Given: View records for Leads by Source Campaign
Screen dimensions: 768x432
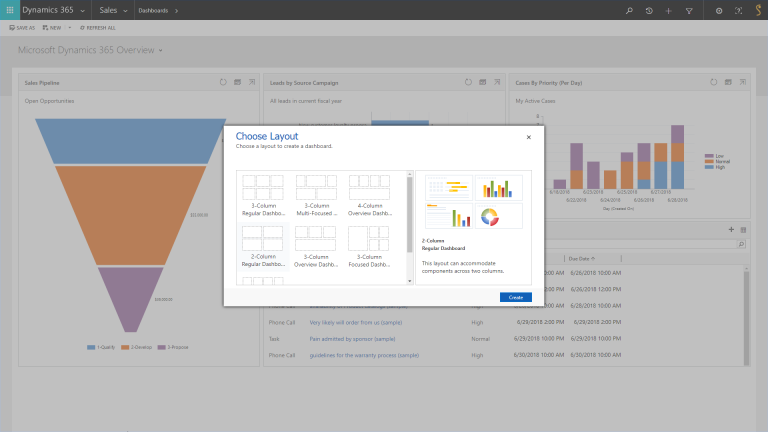Looking at the screenshot, I should pos(482,82).
